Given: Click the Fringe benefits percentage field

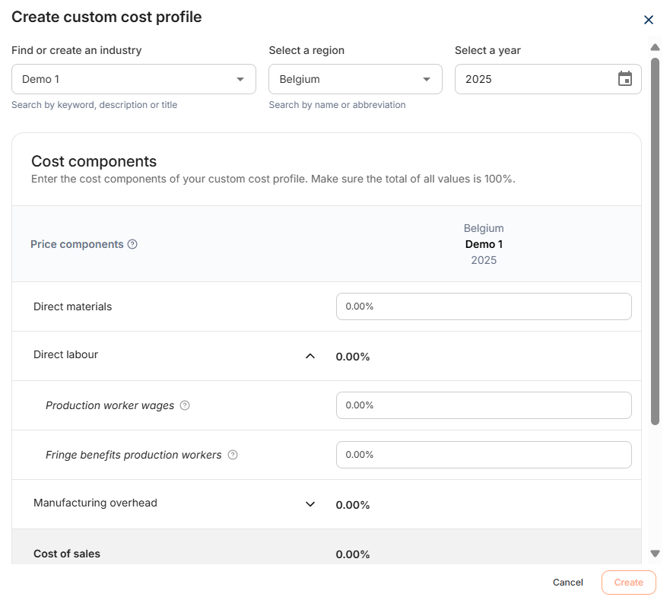Looking at the screenshot, I should click(483, 455).
